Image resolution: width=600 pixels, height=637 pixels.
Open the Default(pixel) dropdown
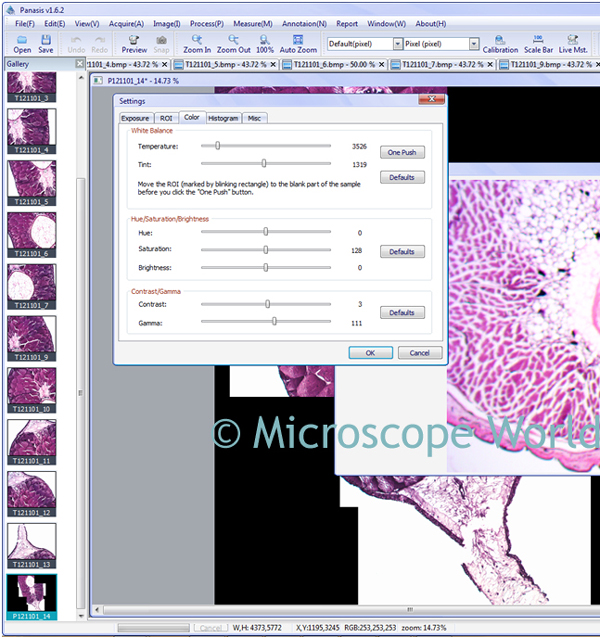(398, 44)
